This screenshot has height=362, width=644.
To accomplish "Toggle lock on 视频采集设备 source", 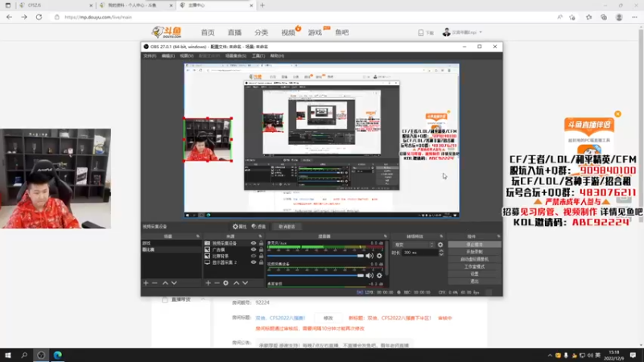I will (x=261, y=244).
